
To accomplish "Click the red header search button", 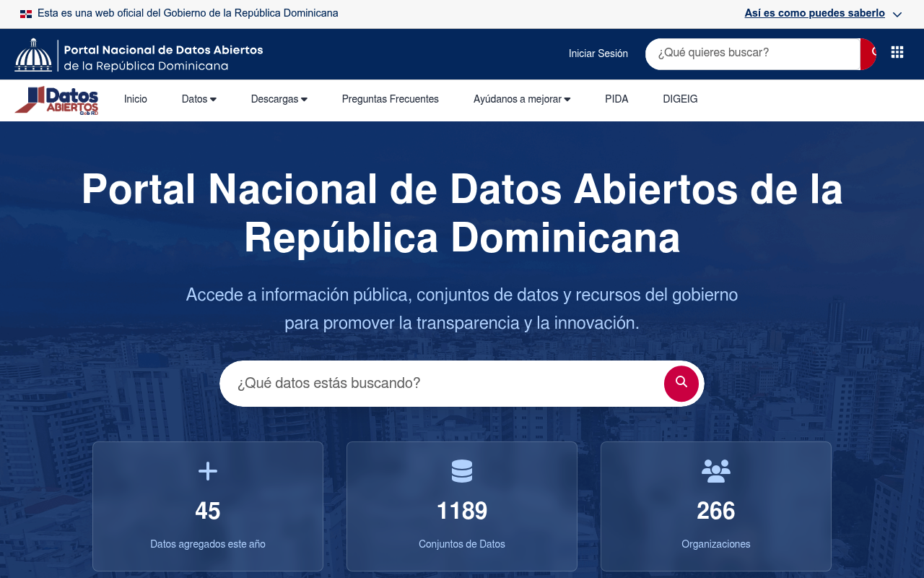I will click(x=868, y=54).
